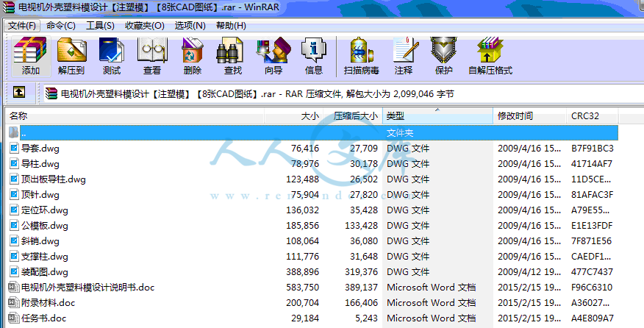Sort by the 类型 column header
Screen dimensions: 644x328
pyautogui.click(x=438, y=116)
